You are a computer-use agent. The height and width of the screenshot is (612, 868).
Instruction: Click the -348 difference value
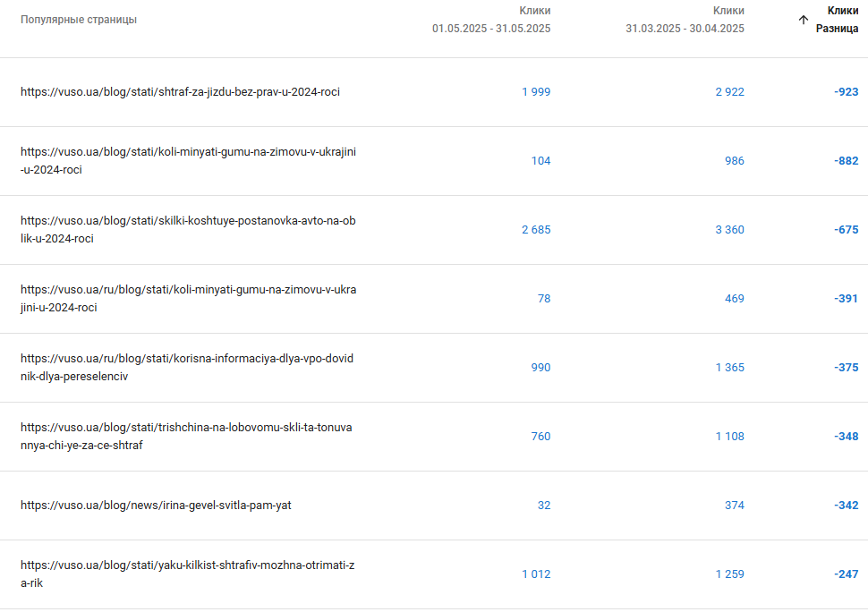pyautogui.click(x=846, y=436)
